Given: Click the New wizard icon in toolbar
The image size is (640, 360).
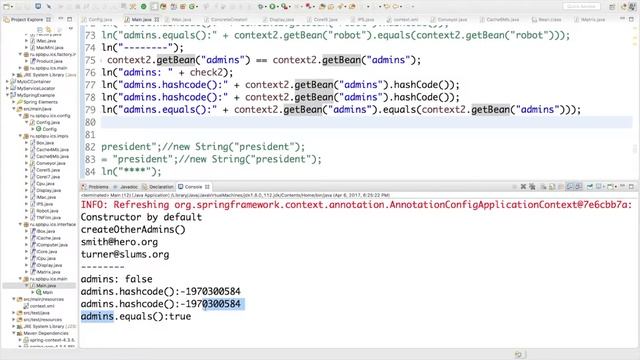Looking at the screenshot, I should (x=7, y=6).
